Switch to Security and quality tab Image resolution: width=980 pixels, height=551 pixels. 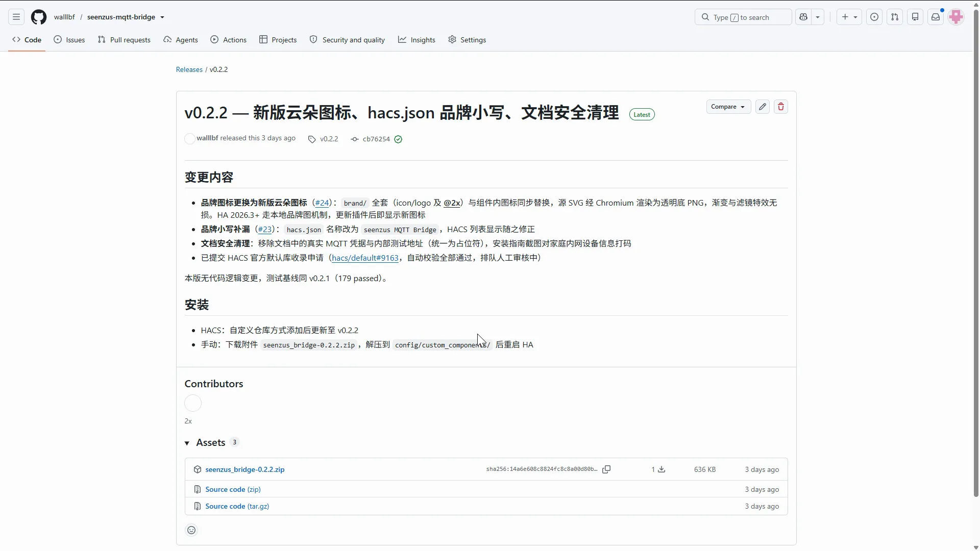347,40
